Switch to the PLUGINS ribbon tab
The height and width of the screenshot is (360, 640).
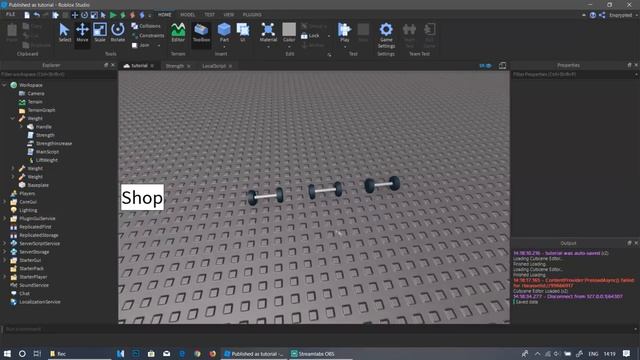click(252, 15)
